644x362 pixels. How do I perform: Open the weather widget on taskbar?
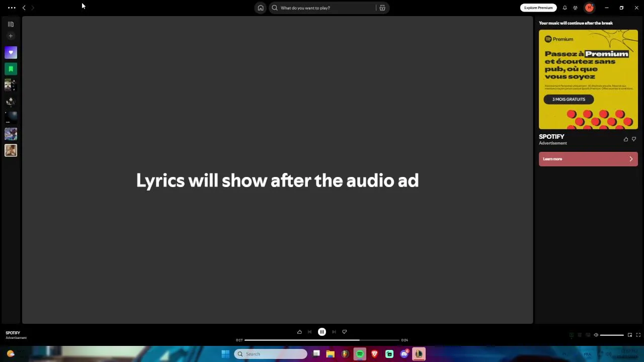11,354
